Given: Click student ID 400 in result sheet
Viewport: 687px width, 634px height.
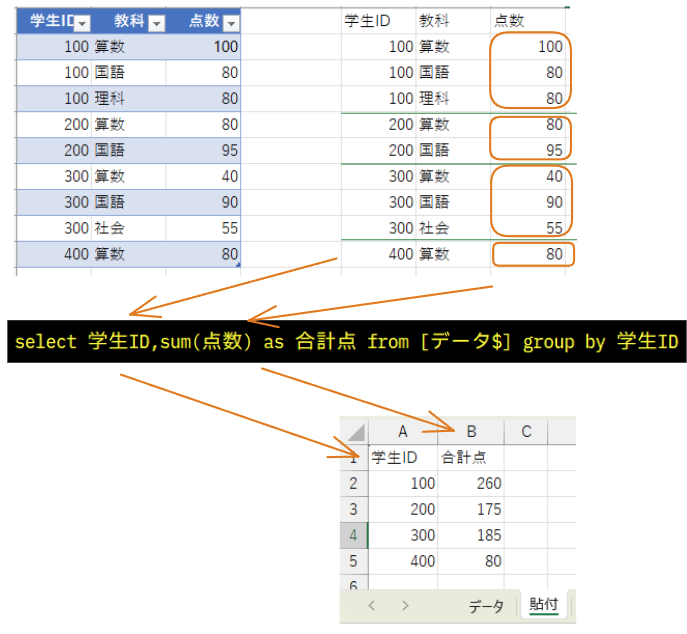Looking at the screenshot, I should (403, 561).
